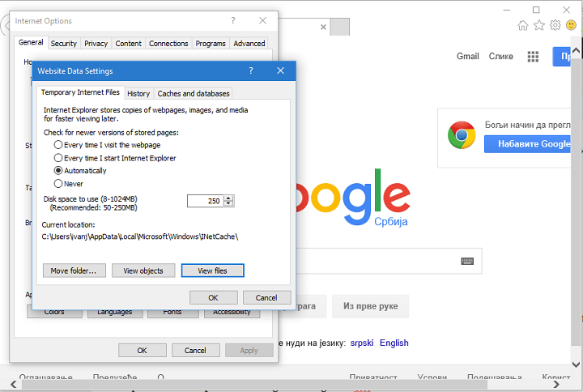Decrease disk space with down spinner arrow

click(x=228, y=204)
